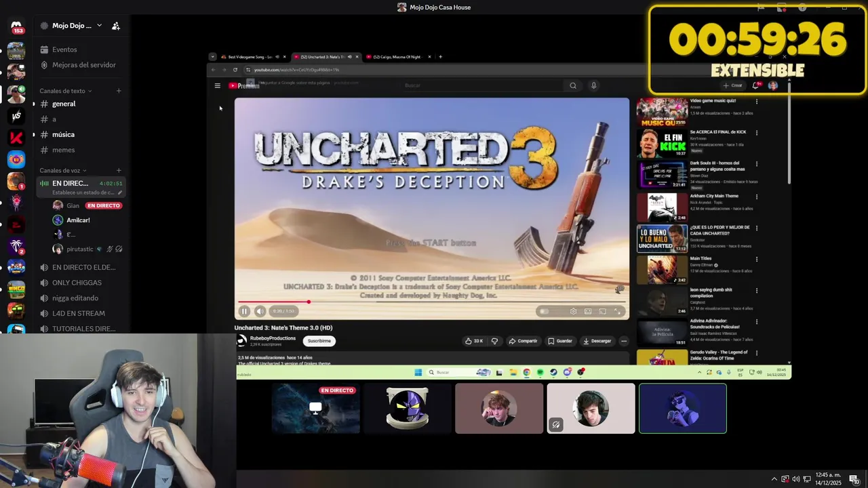Toggle YouTube autoplay switch
The image size is (868, 488).
pos(544,311)
